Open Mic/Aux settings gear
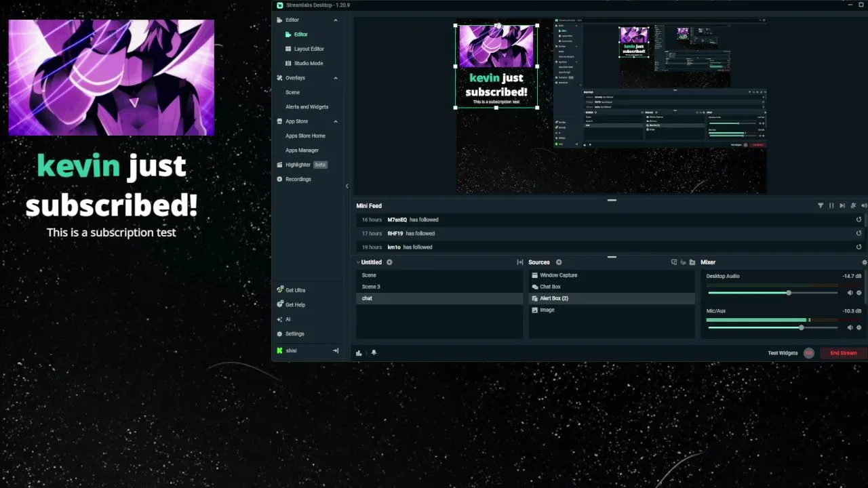Viewport: 868px width, 488px height. (x=859, y=327)
